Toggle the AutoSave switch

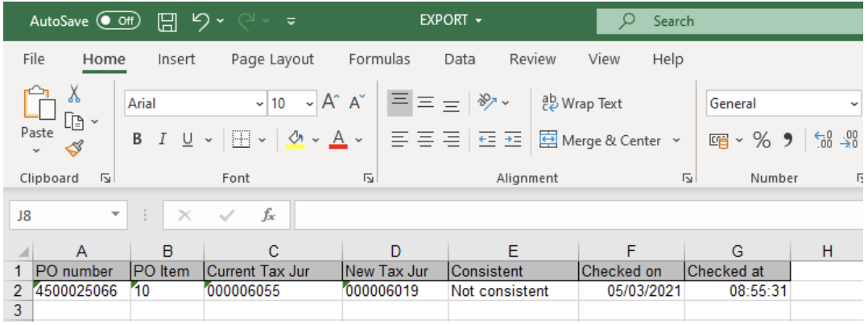coord(118,22)
